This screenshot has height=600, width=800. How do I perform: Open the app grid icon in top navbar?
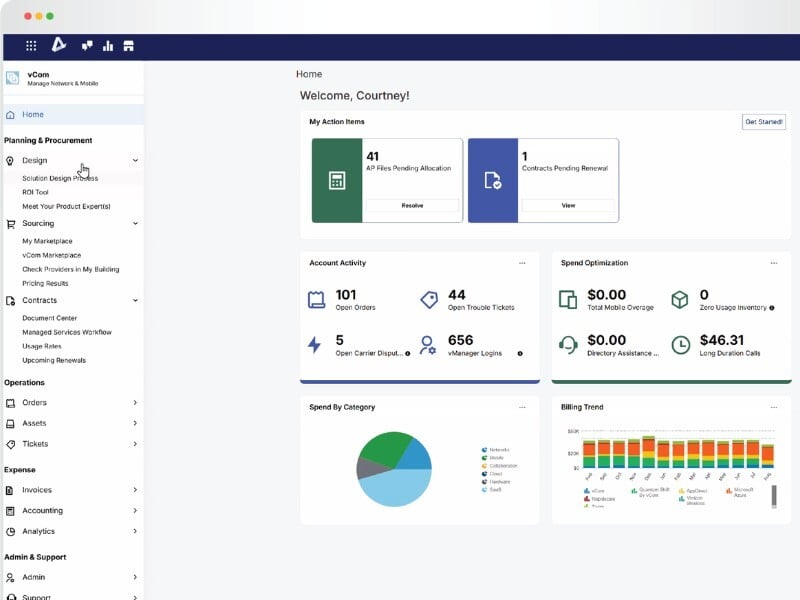(x=30, y=45)
